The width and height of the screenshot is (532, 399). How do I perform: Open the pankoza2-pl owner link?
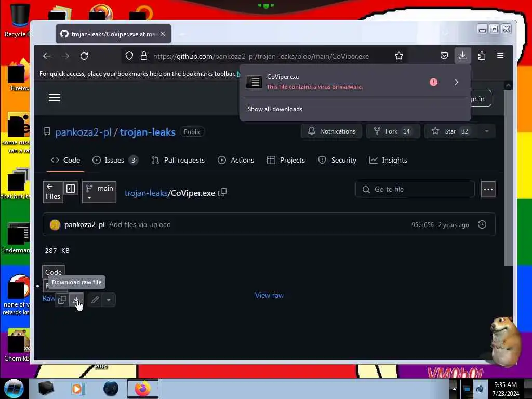(x=83, y=132)
